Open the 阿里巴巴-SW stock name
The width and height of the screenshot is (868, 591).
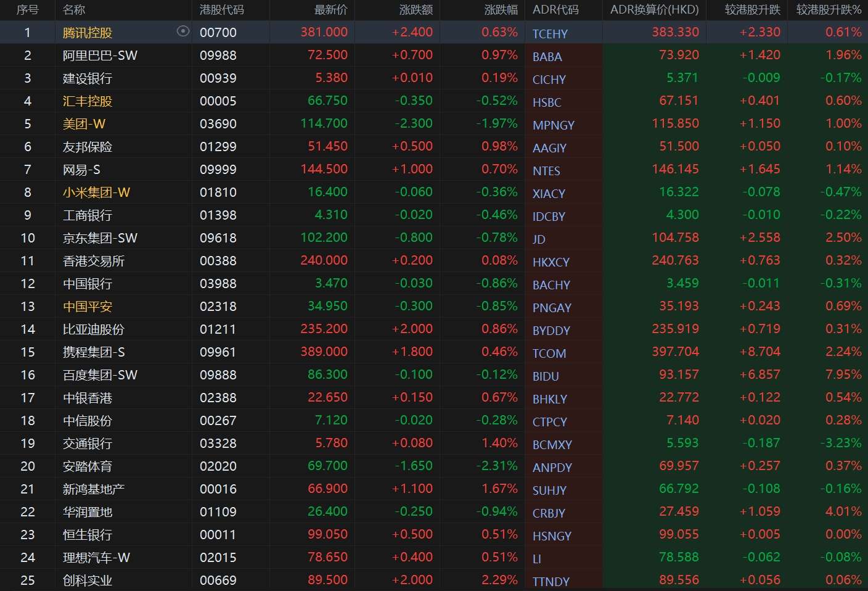click(100, 56)
